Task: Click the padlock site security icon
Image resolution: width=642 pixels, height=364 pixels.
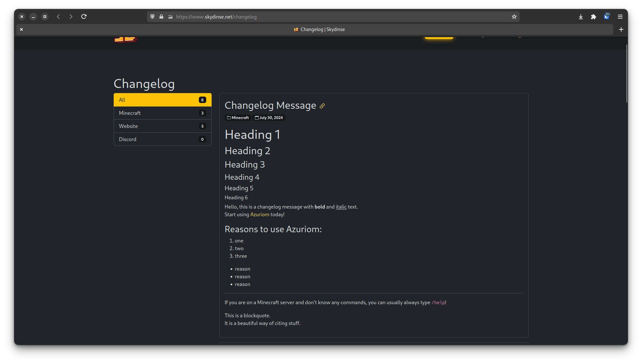Action: (x=161, y=17)
